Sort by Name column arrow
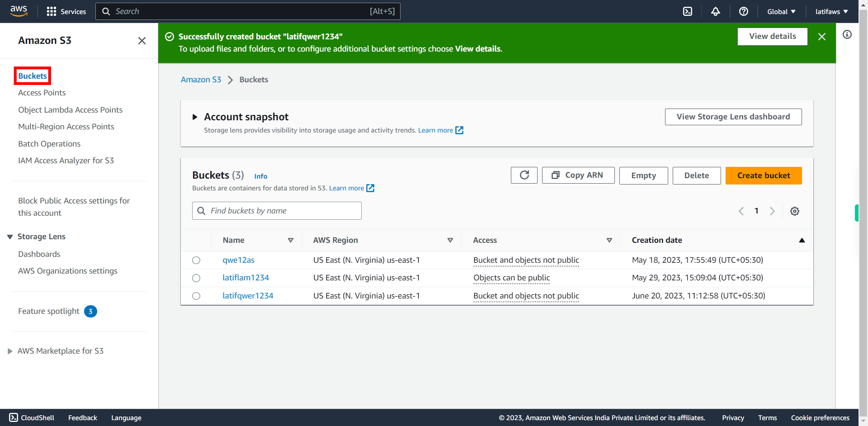Image resolution: width=868 pixels, height=426 pixels. 291,241
